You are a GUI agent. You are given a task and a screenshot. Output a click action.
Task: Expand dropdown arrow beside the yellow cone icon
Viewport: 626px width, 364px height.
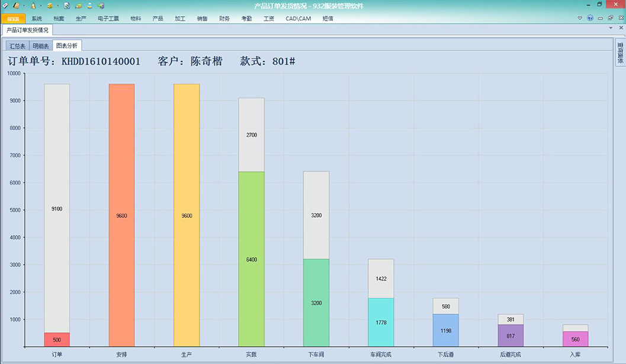tap(40, 5)
